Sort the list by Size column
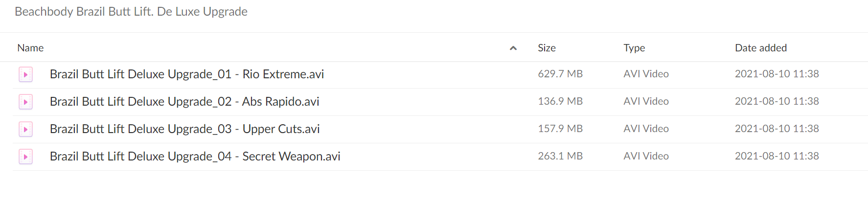The width and height of the screenshot is (868, 204). click(547, 48)
